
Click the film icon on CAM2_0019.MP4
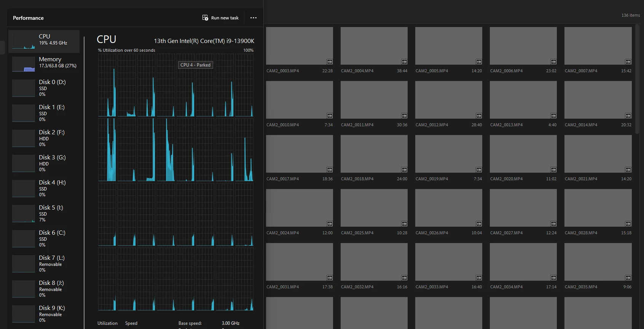[x=479, y=170]
